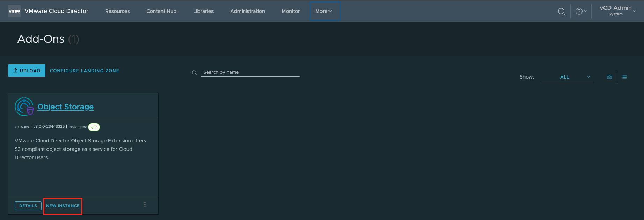Click the instances count badge
Viewport: 644px width, 220px height.
(x=94, y=127)
